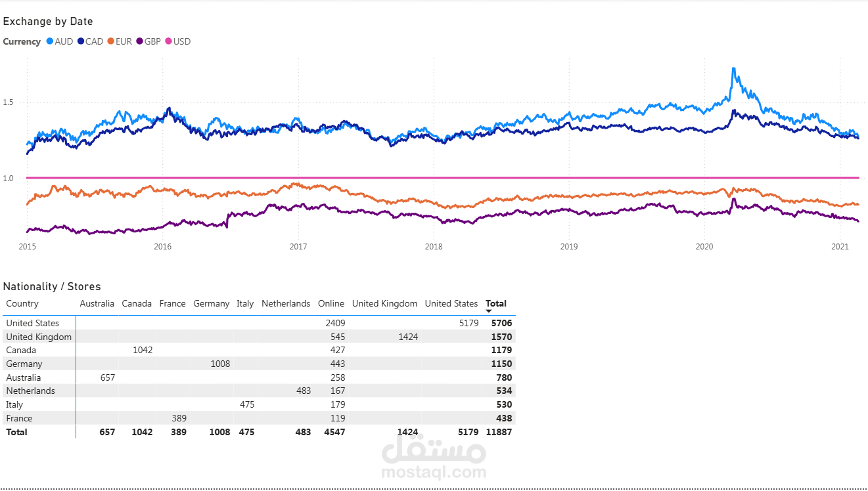Click the AUD light-blue legend dot
868x491 pixels.
point(49,41)
